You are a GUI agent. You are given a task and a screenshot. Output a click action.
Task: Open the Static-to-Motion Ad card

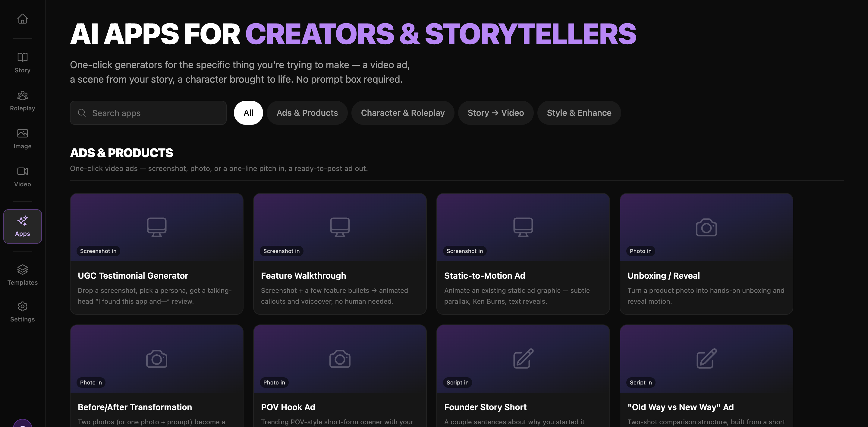[x=523, y=254]
